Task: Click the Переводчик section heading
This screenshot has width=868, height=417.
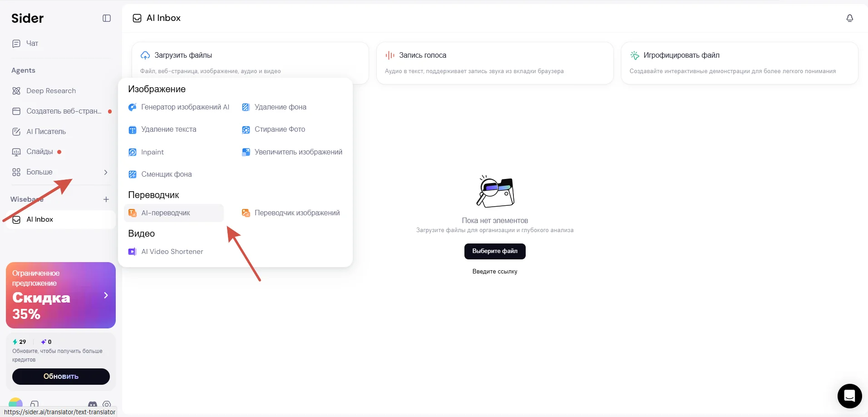Action: click(x=153, y=195)
